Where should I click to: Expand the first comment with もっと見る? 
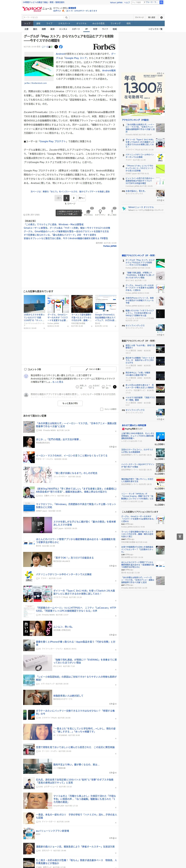point(58,382)
